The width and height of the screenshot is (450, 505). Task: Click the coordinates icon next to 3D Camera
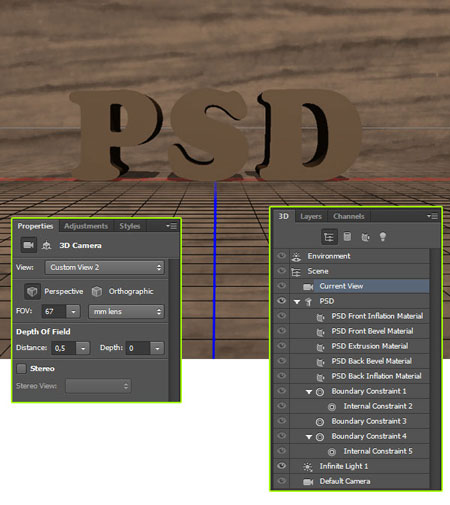click(46, 246)
